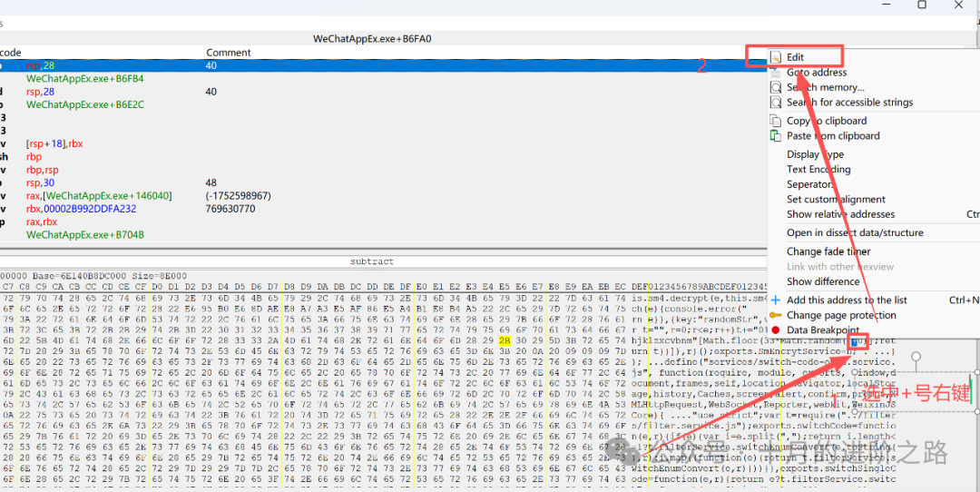Choose Set custom alignment
The height and width of the screenshot is (492, 980).
point(836,200)
